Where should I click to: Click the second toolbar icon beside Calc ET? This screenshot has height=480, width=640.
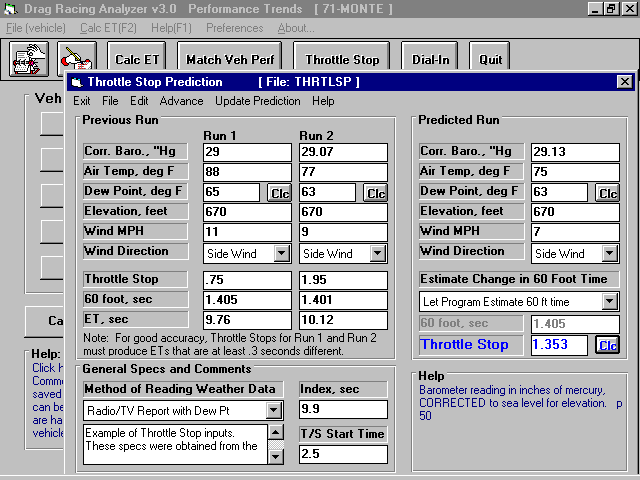tap(77, 57)
